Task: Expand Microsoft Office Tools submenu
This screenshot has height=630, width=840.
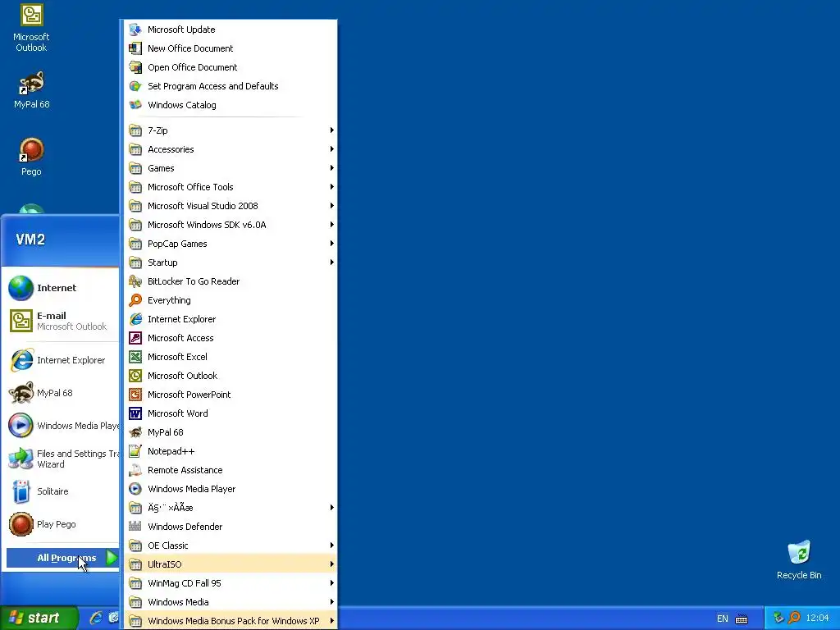Action: coord(231,187)
